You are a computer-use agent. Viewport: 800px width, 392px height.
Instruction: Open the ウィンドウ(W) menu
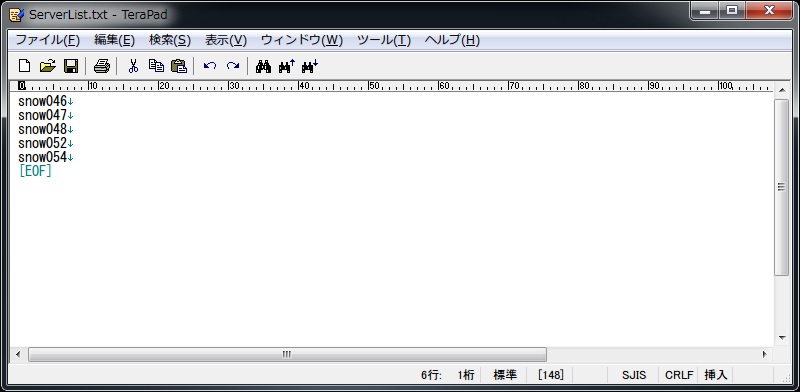click(x=302, y=40)
